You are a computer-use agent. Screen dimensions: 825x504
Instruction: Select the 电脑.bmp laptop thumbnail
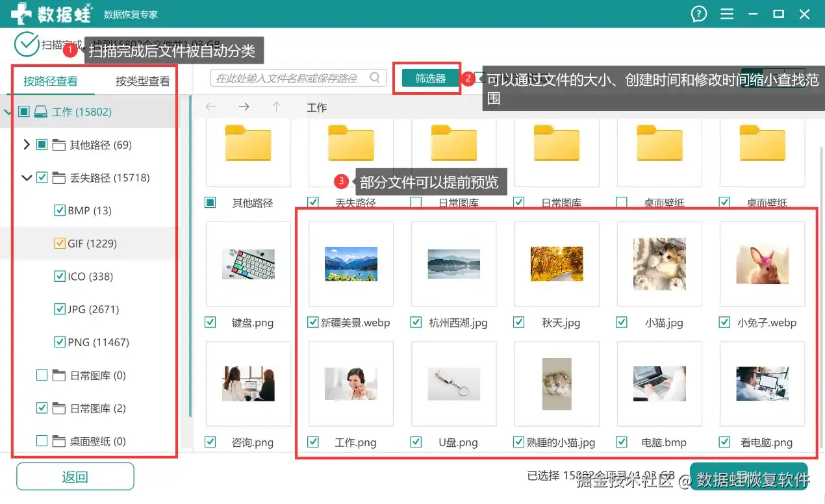(x=660, y=383)
